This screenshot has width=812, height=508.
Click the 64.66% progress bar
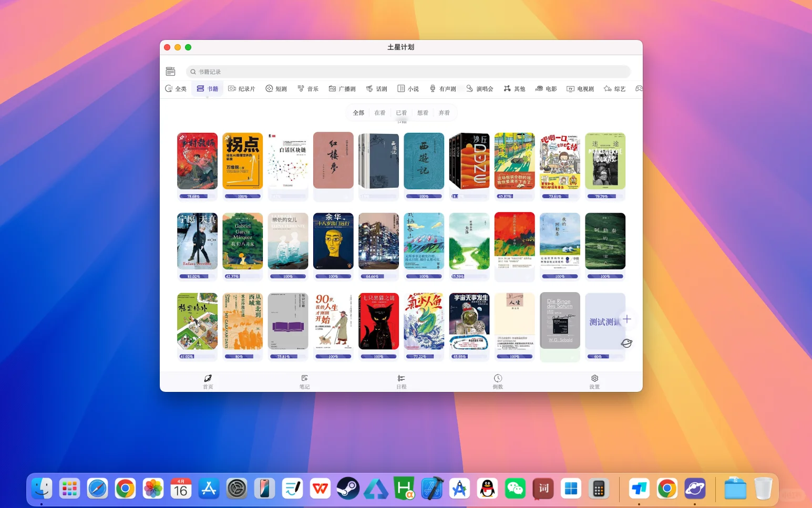click(x=378, y=276)
